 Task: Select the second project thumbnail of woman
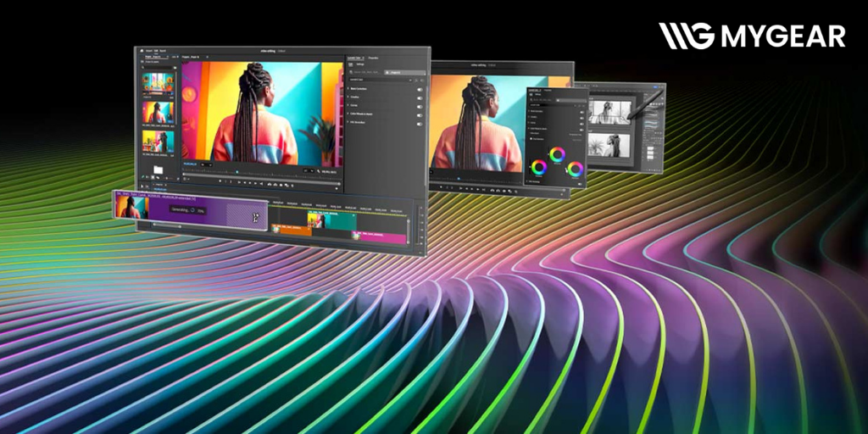point(158,113)
